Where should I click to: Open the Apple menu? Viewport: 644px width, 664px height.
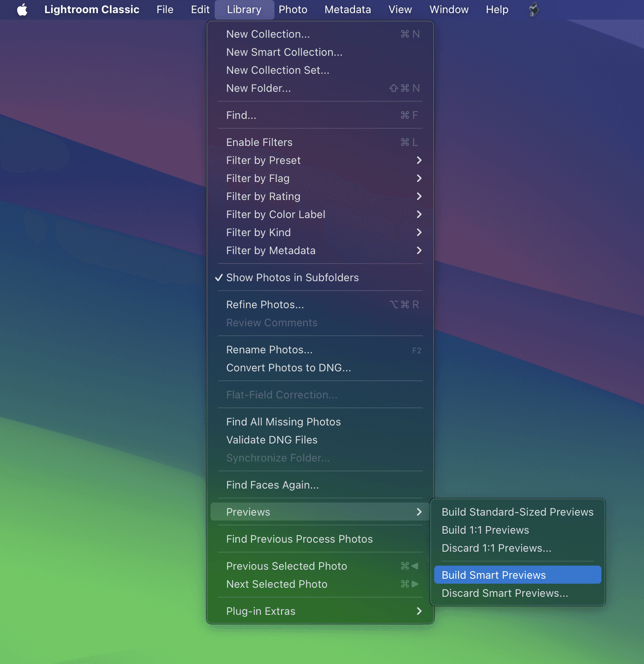(x=22, y=9)
